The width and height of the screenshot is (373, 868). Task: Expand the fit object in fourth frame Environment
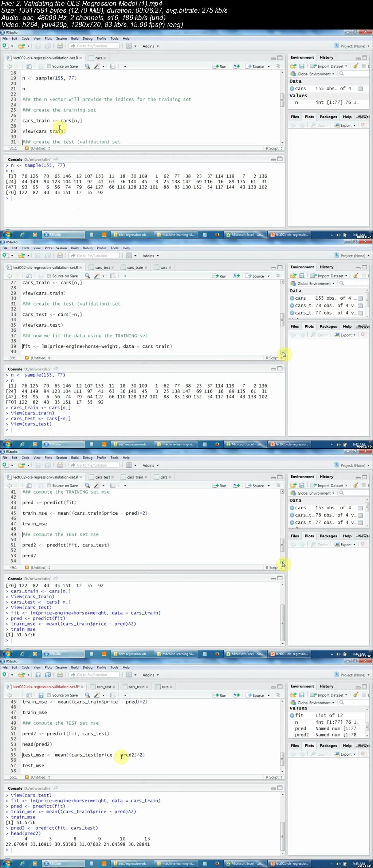292,716
